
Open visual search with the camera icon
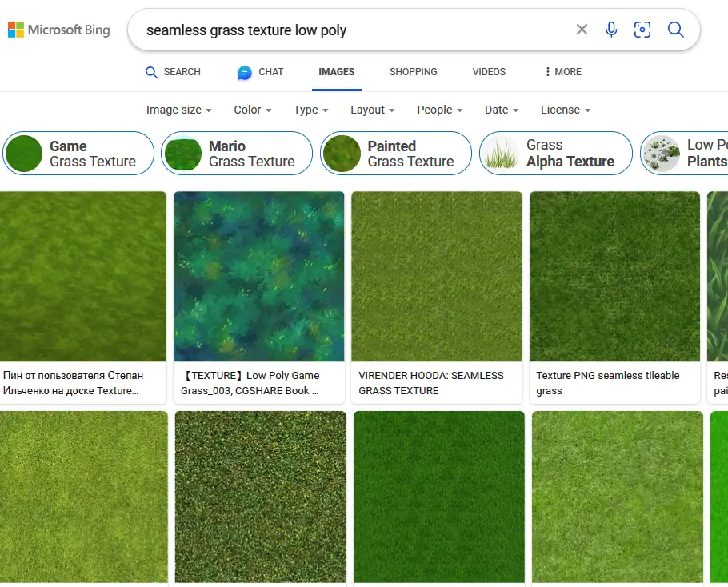642,29
